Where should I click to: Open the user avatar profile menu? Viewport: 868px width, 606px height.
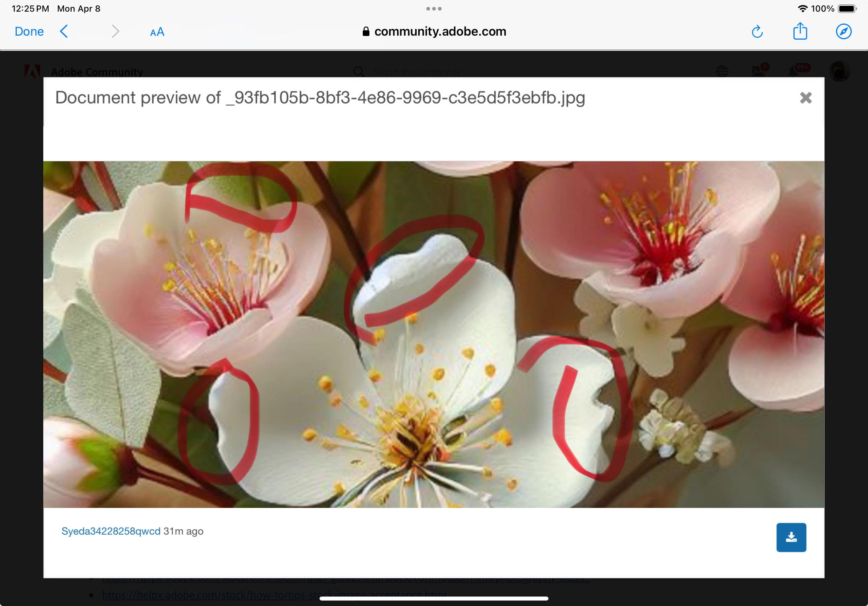click(x=839, y=71)
